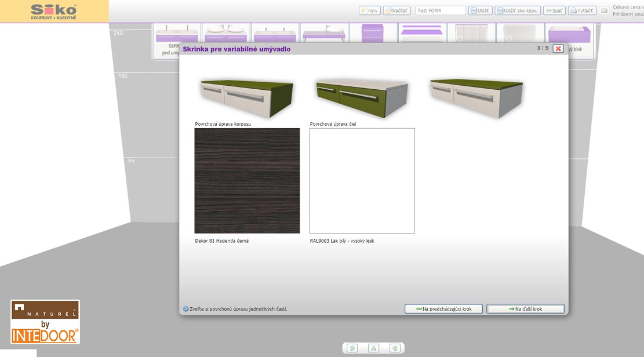Image resolution: width=644 pixels, height=357 pixels.
Task: Open the Naturel by Intedoor logo
Action: click(x=45, y=322)
